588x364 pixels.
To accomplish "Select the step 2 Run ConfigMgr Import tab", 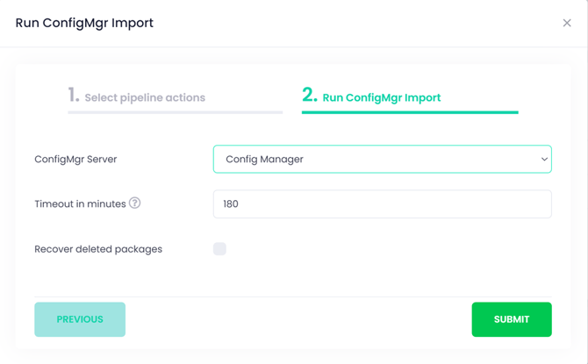I will pos(382,97).
